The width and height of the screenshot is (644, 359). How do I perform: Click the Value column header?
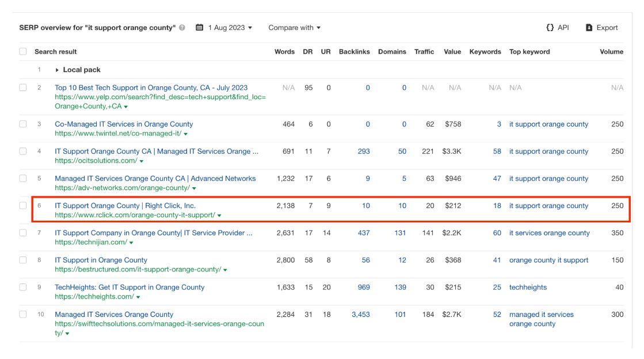[x=452, y=52]
